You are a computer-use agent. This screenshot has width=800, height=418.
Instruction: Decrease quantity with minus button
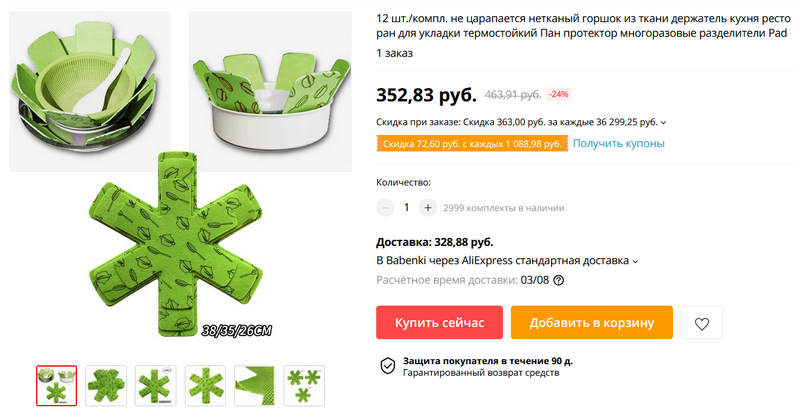click(x=386, y=208)
